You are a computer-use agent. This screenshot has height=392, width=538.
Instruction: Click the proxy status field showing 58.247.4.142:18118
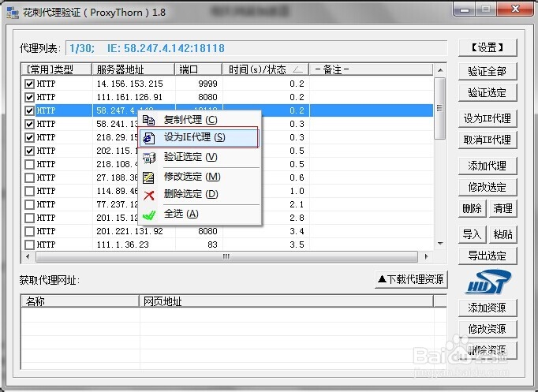[x=256, y=48]
